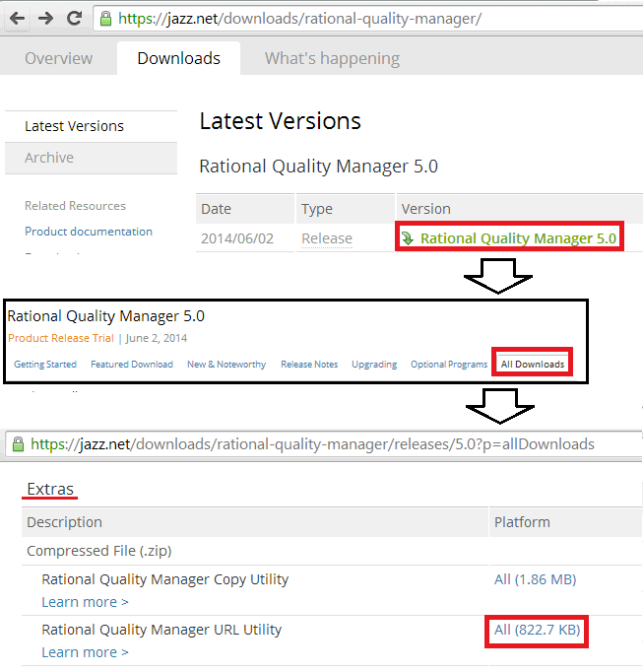Click the top jazz.net URL address field
Screen dimensions: 643x672
(367, 19)
